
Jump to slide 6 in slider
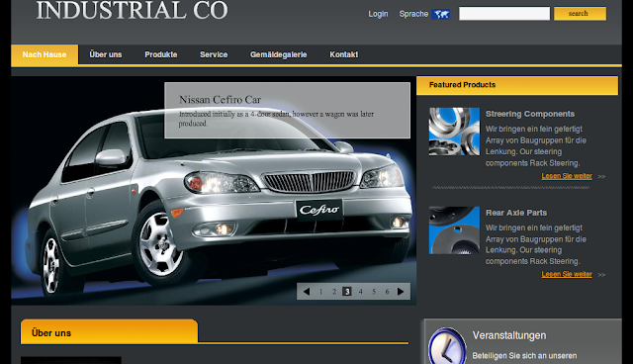[x=387, y=292]
